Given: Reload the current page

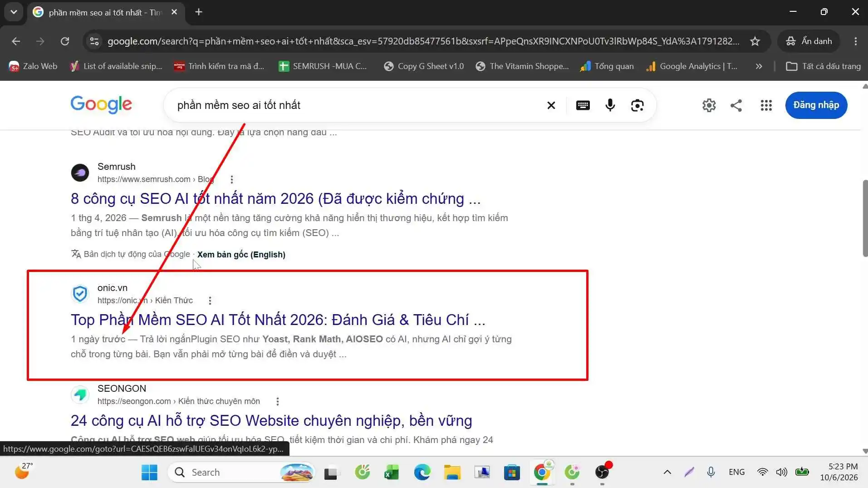Looking at the screenshot, I should pos(65,41).
